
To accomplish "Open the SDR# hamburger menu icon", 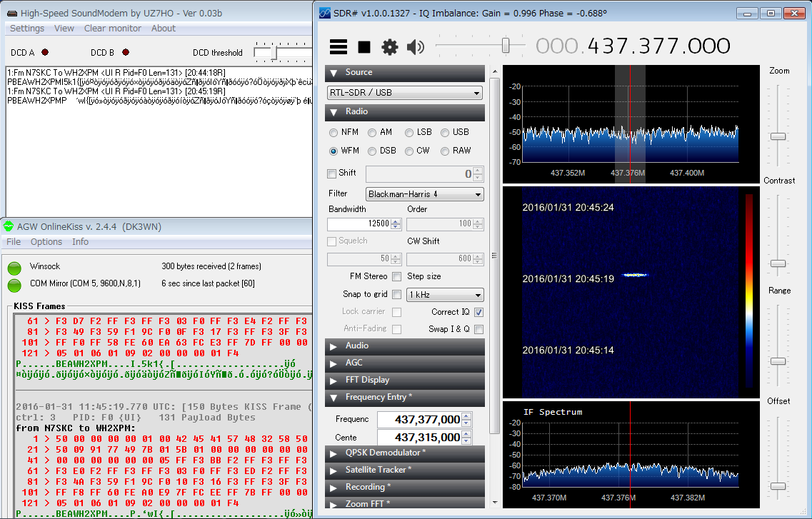I will 339,47.
